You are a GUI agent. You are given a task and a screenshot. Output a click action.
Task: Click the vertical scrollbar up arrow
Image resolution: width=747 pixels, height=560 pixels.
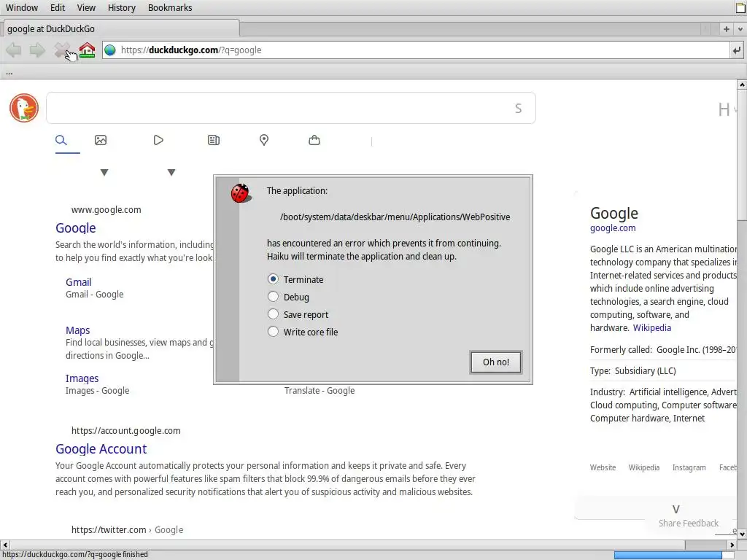(x=742, y=85)
